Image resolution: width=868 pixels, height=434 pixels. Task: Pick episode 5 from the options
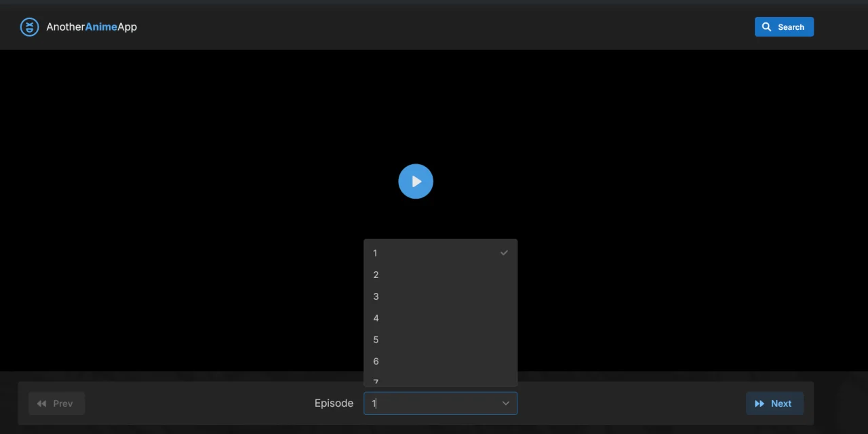click(x=441, y=340)
